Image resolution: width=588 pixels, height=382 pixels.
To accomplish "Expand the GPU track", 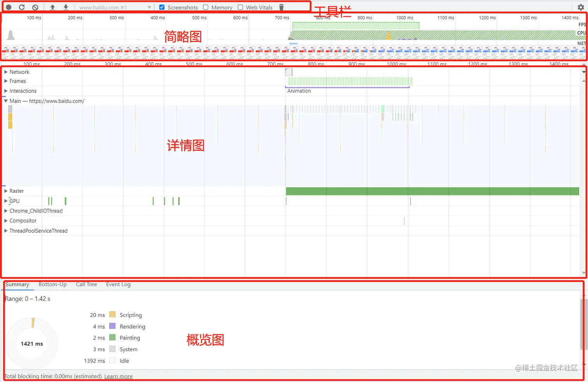I will (x=6, y=201).
